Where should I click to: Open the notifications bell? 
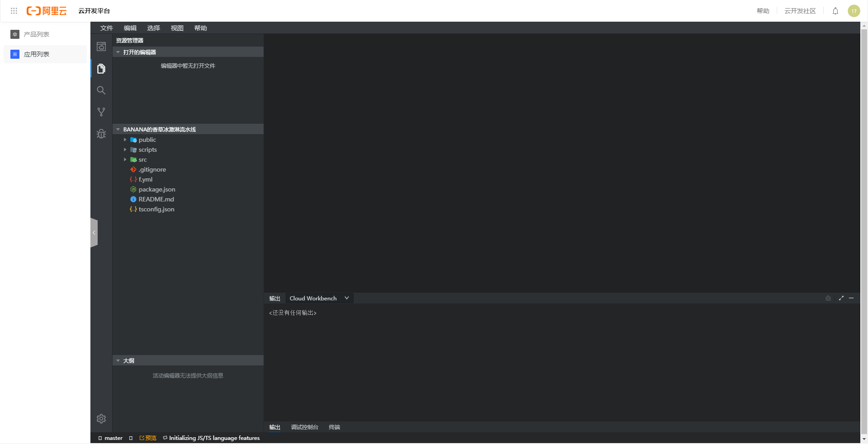(835, 11)
